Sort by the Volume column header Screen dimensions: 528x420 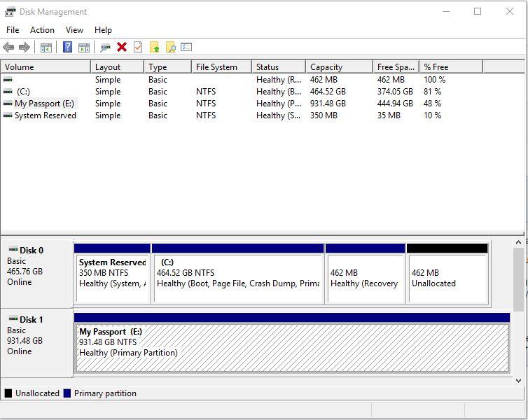point(46,67)
